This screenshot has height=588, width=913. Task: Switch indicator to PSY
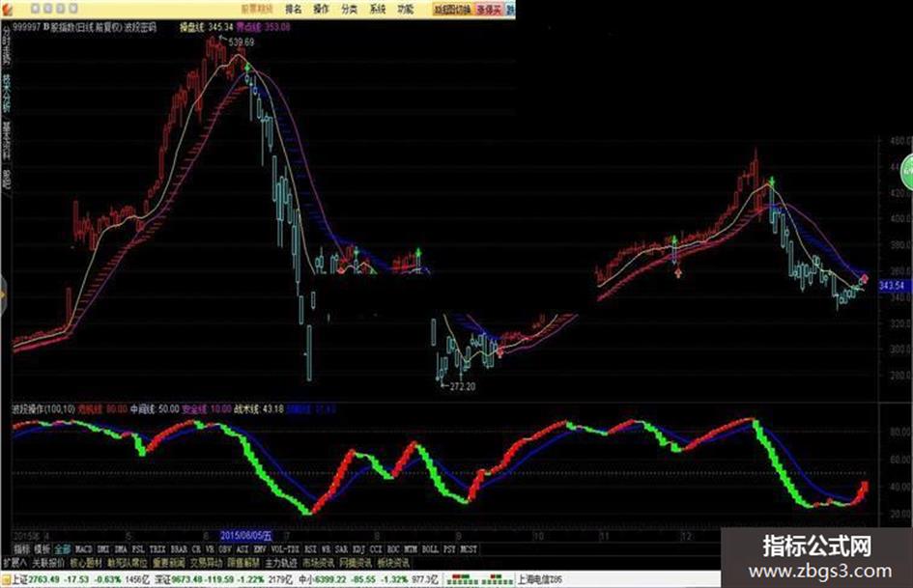pyautogui.click(x=449, y=549)
